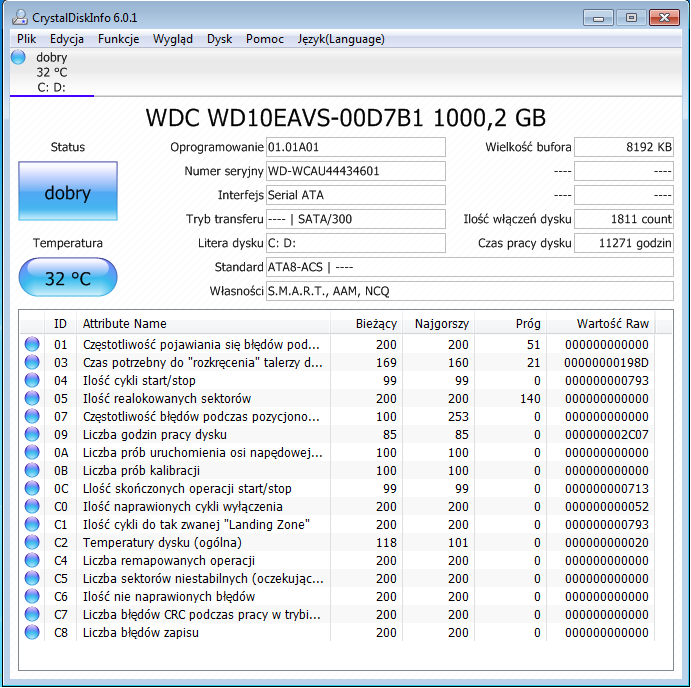Click status orb for attribute 05
This screenshot has width=691, height=688.
[x=32, y=398]
